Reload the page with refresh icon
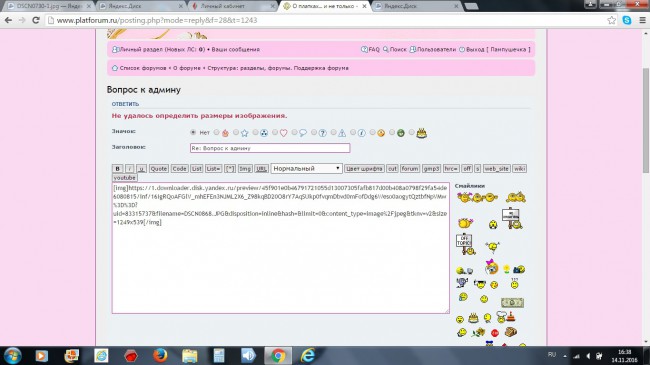The height and width of the screenshot is (365, 650). [x=36, y=20]
